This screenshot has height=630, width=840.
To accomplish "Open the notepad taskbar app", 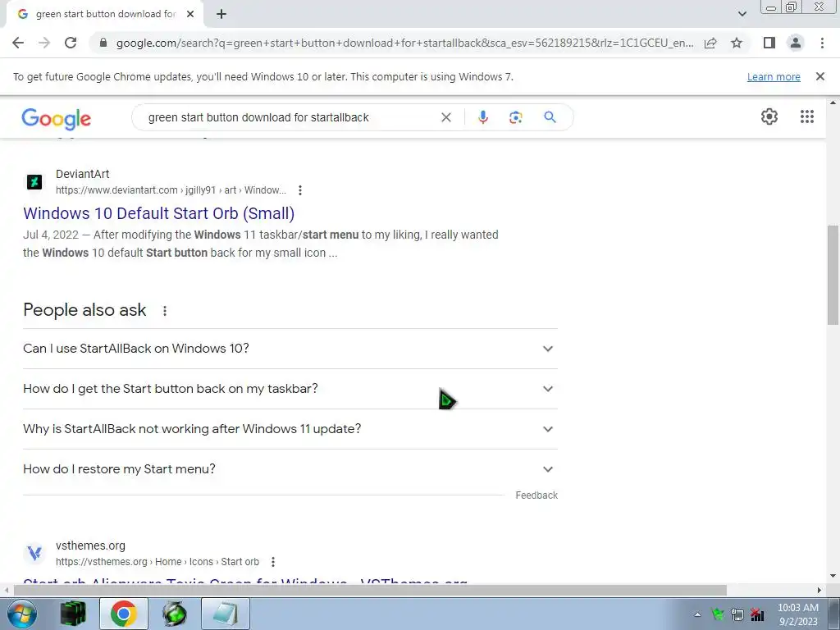I will coord(226,614).
